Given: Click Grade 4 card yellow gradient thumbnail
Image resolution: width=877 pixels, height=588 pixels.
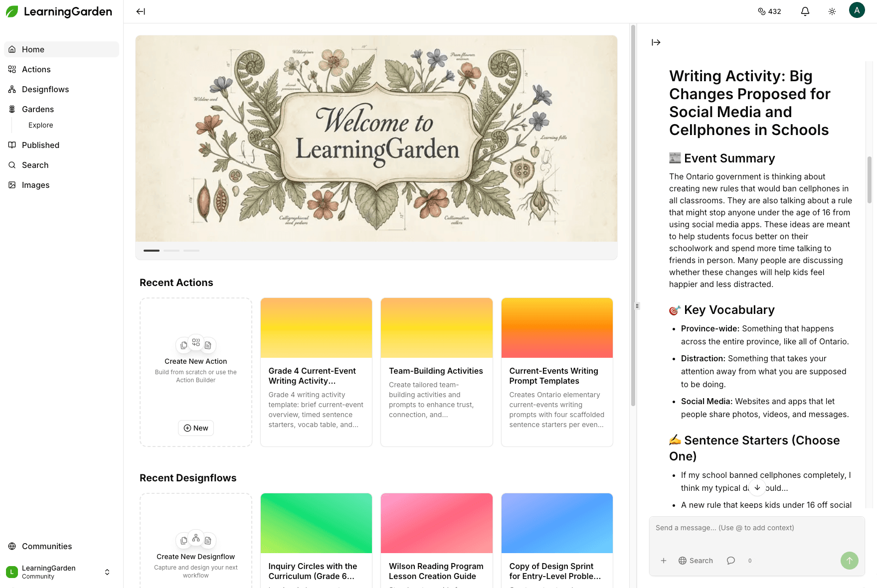Looking at the screenshot, I should pos(316,328).
